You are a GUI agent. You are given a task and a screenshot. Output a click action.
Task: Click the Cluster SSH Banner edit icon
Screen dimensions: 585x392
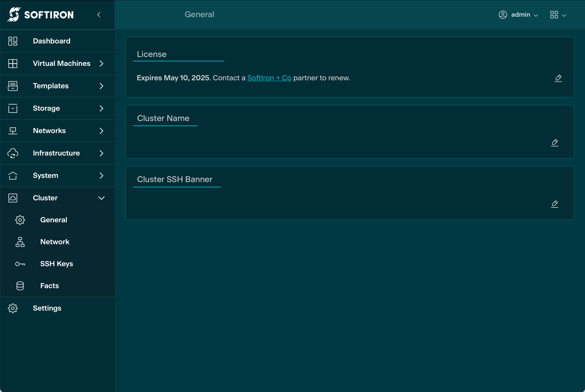coord(555,204)
